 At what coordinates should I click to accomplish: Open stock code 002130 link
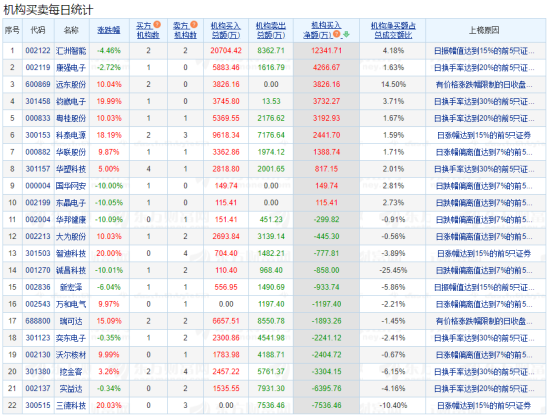pos(38,355)
